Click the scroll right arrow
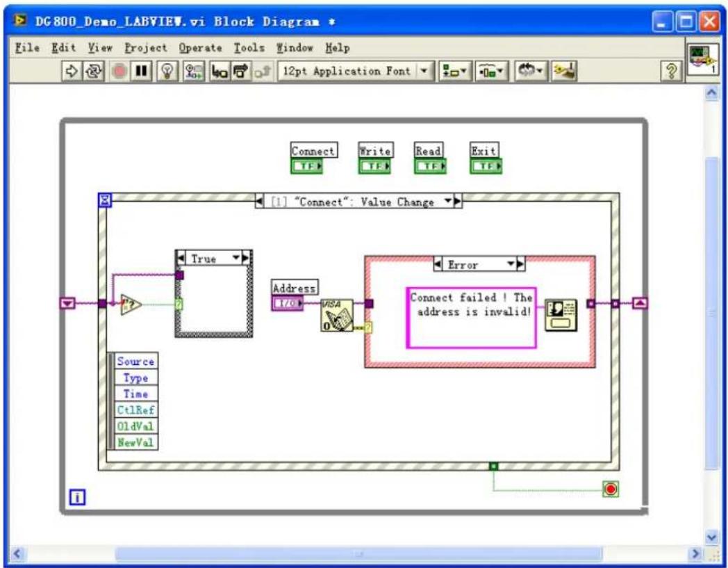Image resolution: width=728 pixels, height=568 pixels. tap(695, 553)
